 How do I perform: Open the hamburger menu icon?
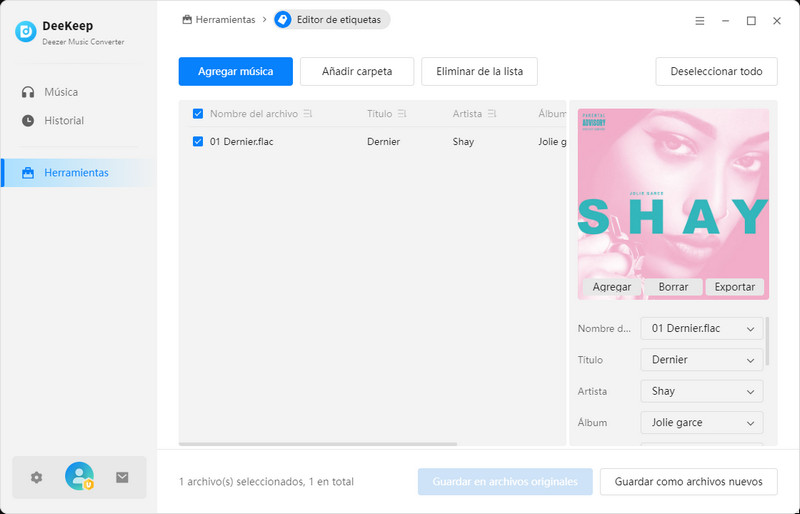tap(700, 20)
